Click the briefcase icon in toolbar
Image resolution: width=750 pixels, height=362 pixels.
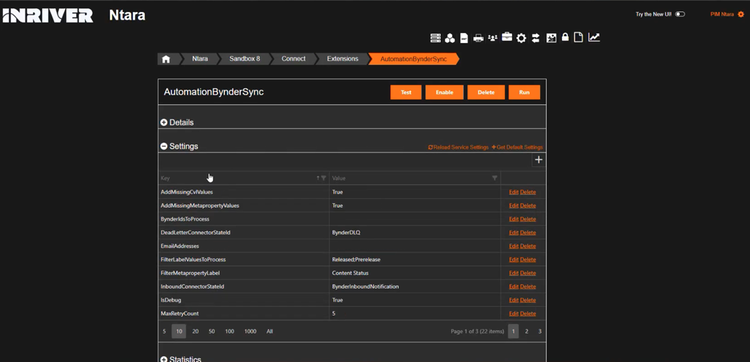pyautogui.click(x=507, y=37)
